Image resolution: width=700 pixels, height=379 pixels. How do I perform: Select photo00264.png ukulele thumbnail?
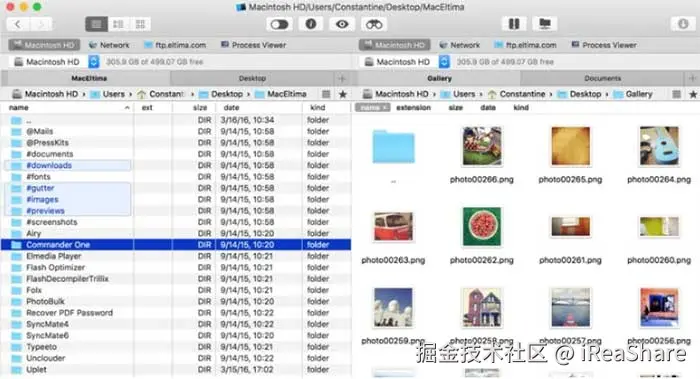tap(659, 146)
